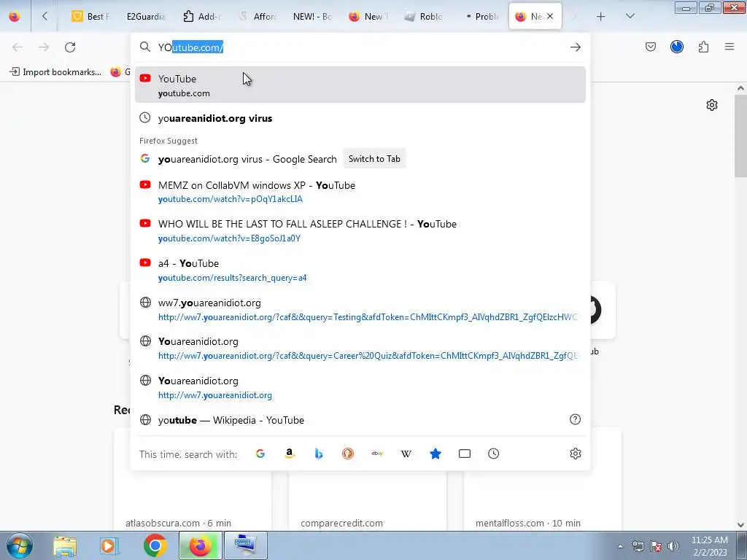Click the volume speaker tray icon

[673, 546]
